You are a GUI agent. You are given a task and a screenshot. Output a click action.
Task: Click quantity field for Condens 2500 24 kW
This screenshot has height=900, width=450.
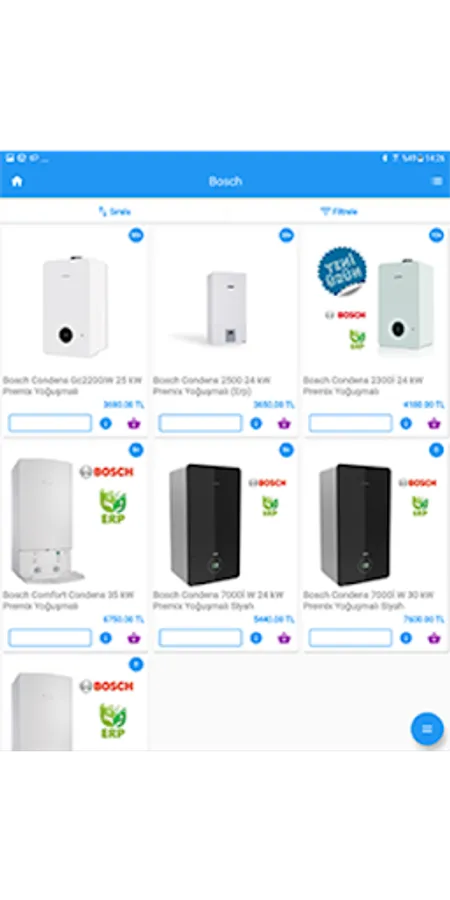(200, 423)
